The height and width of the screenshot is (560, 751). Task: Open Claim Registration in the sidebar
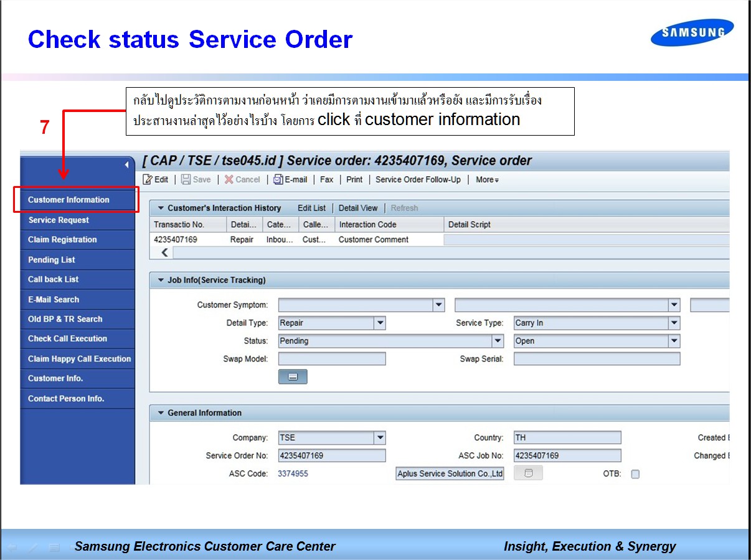[78, 240]
